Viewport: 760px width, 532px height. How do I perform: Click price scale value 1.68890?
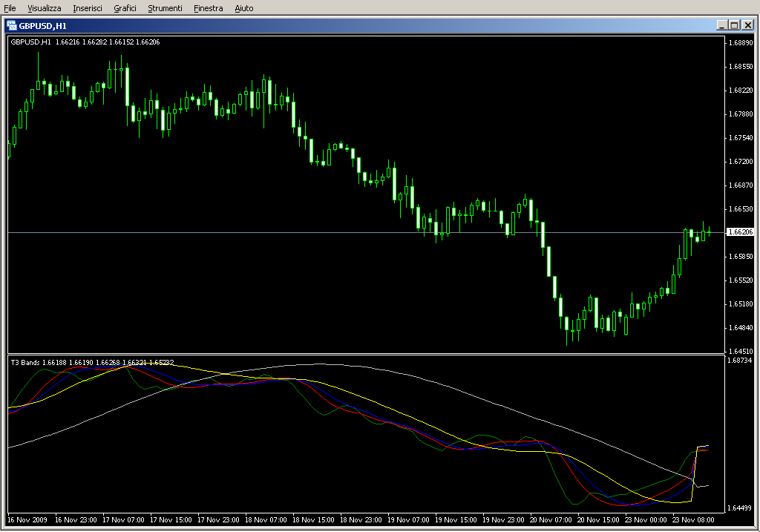[741, 42]
